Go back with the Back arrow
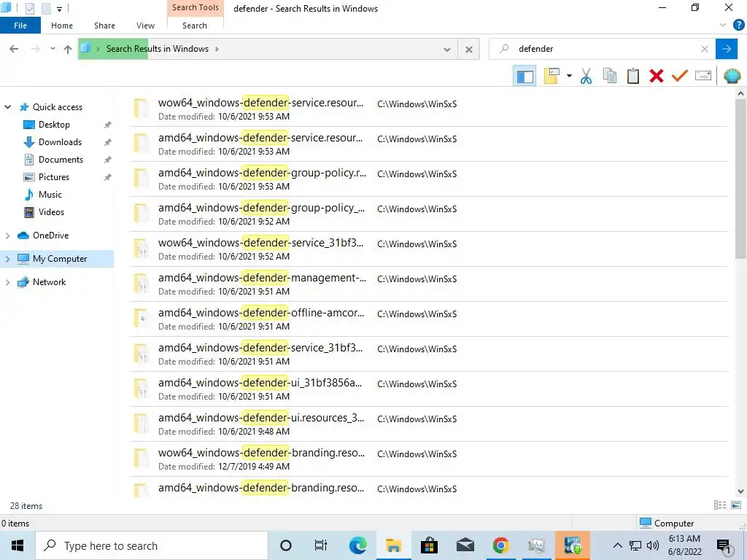 (14, 49)
